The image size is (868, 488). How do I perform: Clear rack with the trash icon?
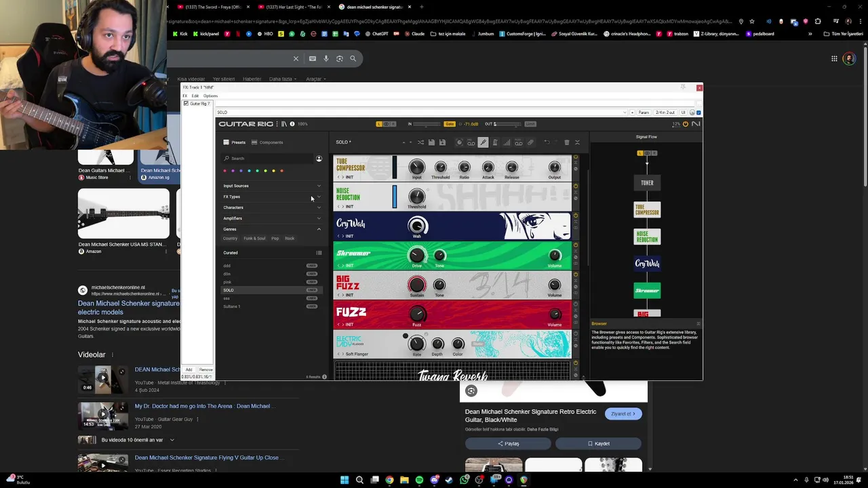[567, 142]
